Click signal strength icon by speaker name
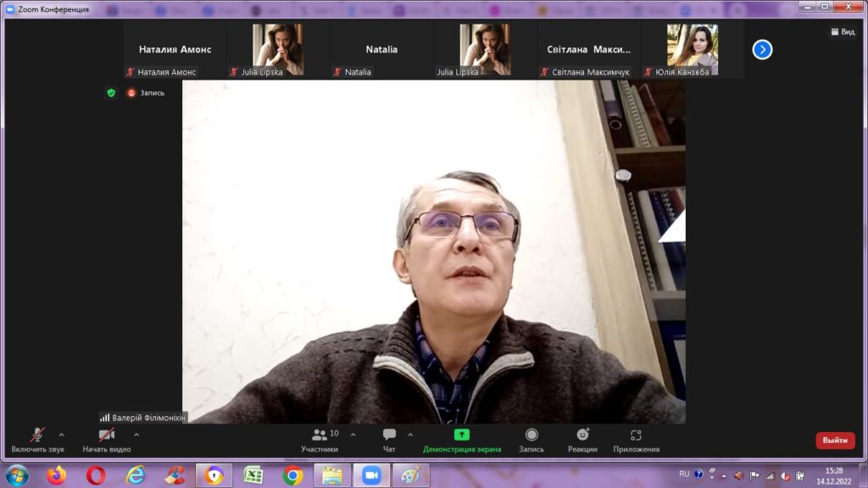 [104, 418]
